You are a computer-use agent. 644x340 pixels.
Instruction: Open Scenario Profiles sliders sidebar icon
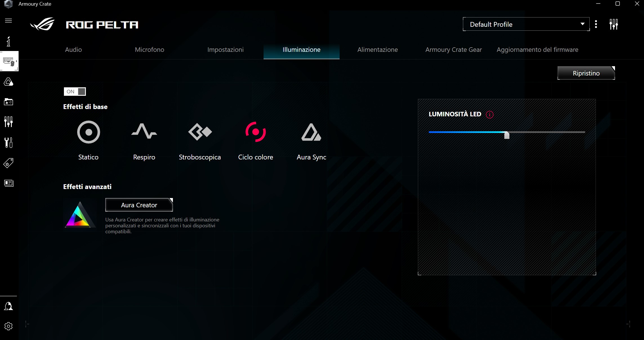[x=8, y=122]
